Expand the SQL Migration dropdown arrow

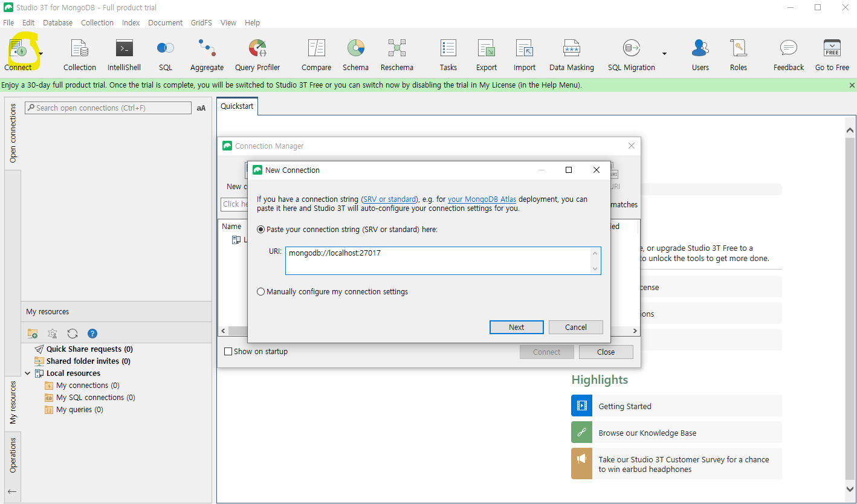tap(664, 54)
